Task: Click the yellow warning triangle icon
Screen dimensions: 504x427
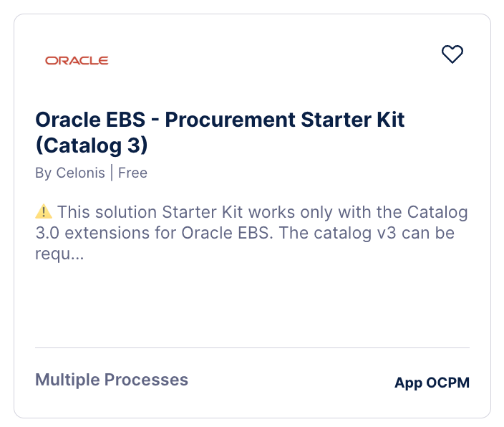Action: coord(44,212)
